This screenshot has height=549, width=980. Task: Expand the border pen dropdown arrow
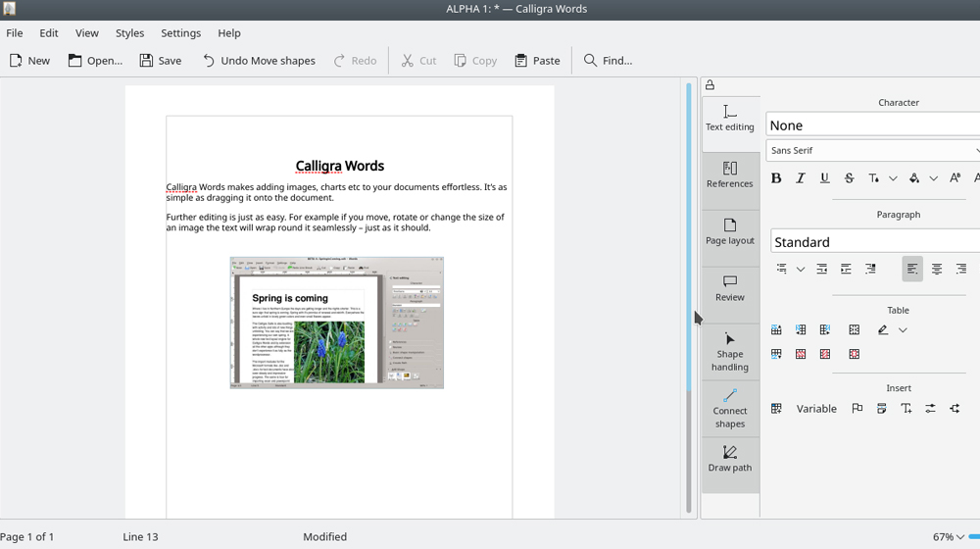pos(903,330)
